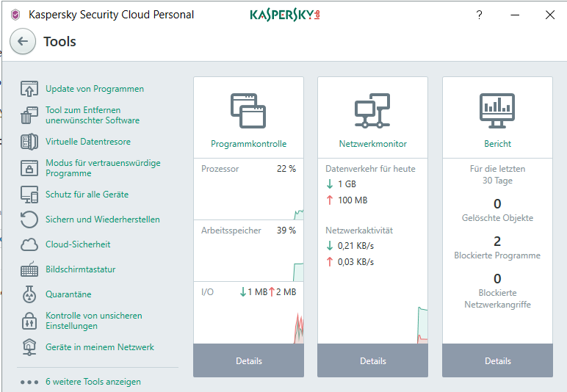
Task: Select Modus für vertrauenswürdige Programme link
Action: click(102, 168)
